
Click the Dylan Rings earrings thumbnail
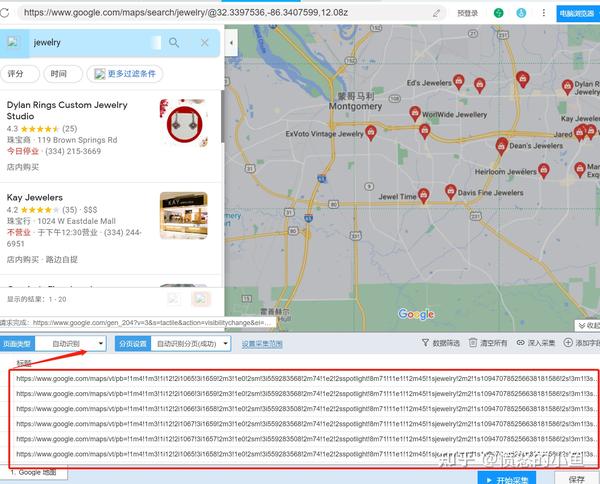pyautogui.click(x=184, y=123)
